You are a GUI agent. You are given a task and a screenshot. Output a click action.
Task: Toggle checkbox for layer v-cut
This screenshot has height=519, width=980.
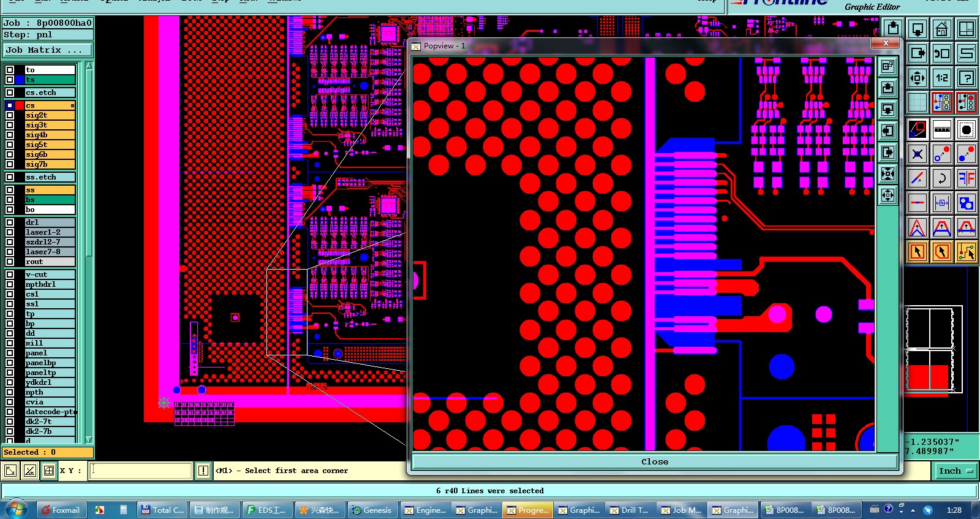(x=10, y=275)
